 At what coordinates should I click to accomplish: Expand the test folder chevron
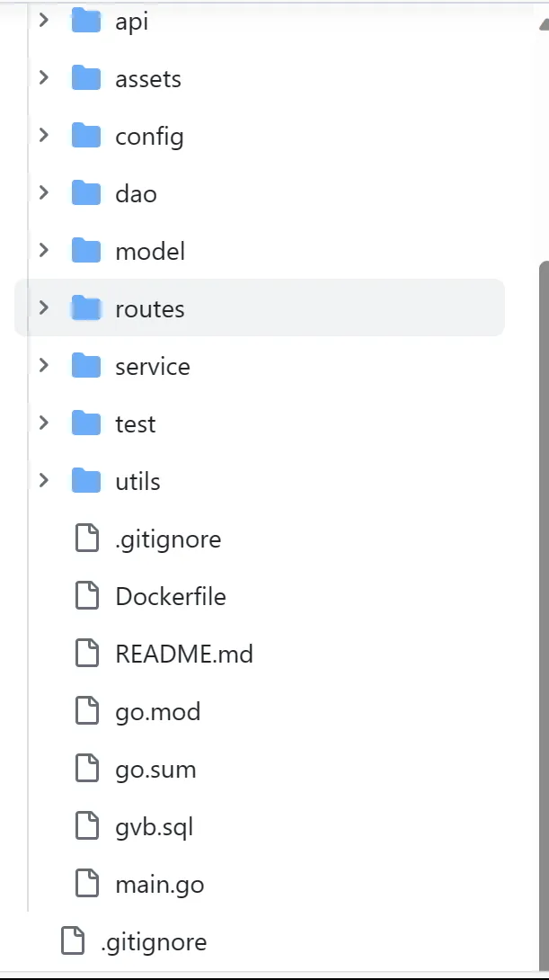coord(43,423)
